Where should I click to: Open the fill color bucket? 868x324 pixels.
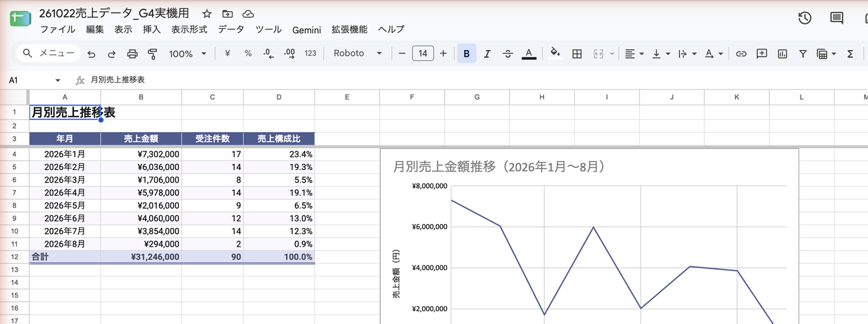(x=554, y=53)
